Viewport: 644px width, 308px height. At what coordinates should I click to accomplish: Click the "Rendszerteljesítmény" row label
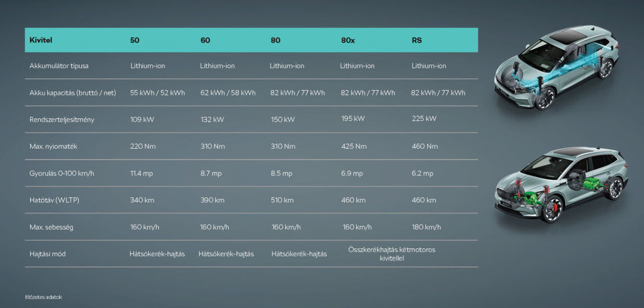pyautogui.click(x=62, y=120)
